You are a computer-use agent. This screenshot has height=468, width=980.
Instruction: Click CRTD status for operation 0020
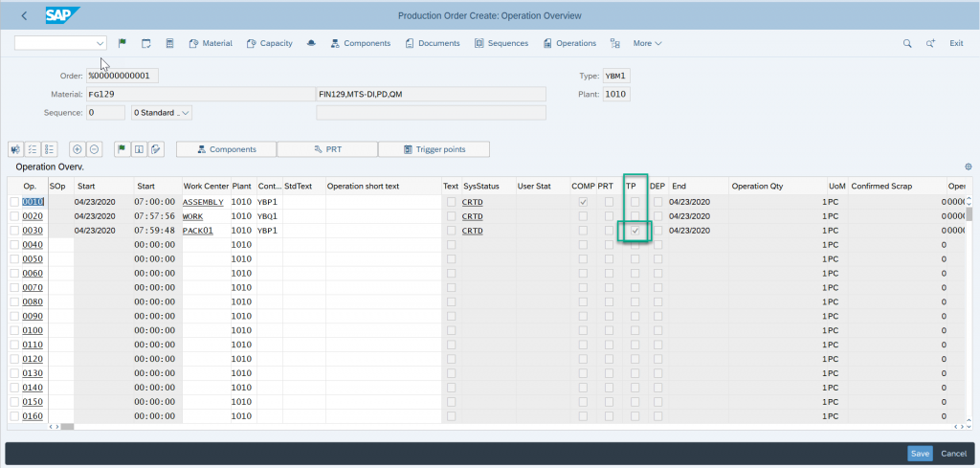pyautogui.click(x=473, y=216)
